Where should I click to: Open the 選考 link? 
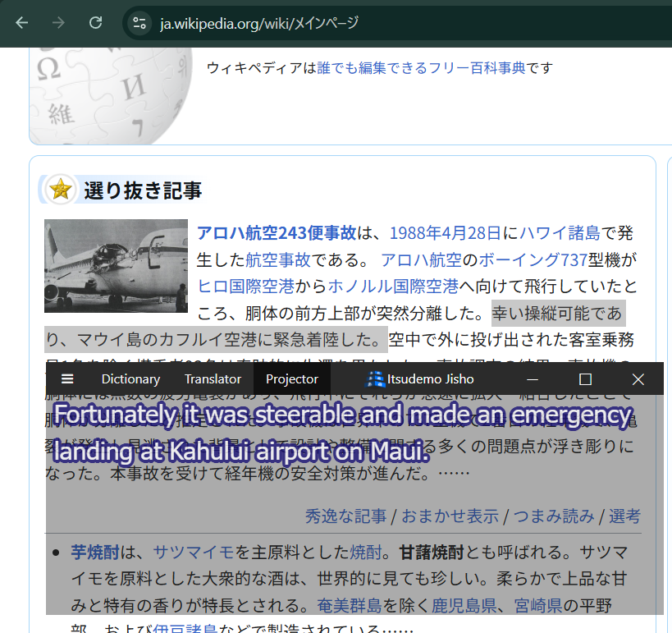(x=625, y=516)
